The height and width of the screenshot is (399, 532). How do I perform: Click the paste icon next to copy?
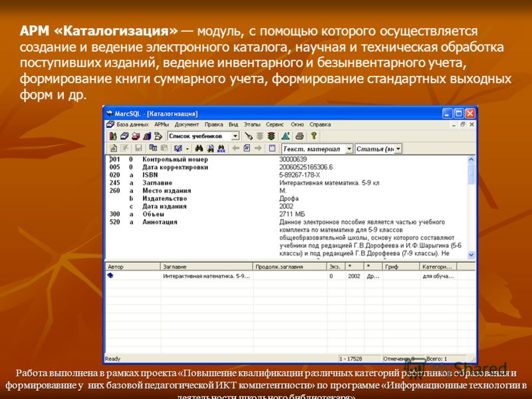[164, 148]
